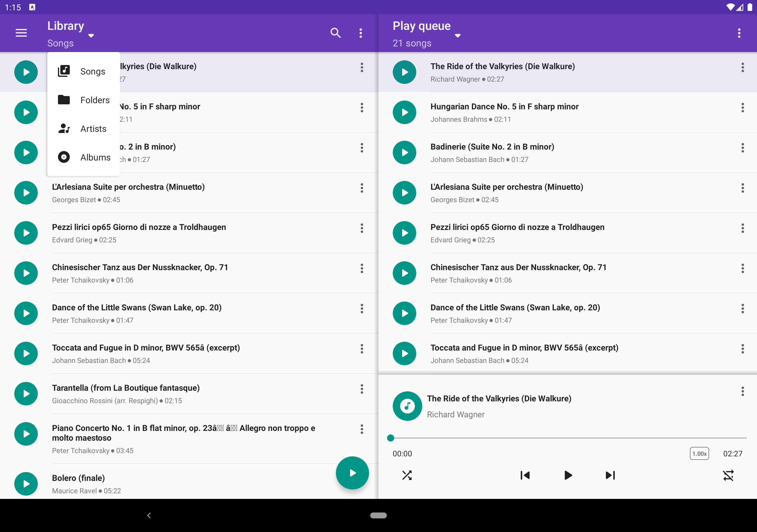757x532 pixels.
Task: Collapse the Library view dropdown arrow
Action: [91, 35]
